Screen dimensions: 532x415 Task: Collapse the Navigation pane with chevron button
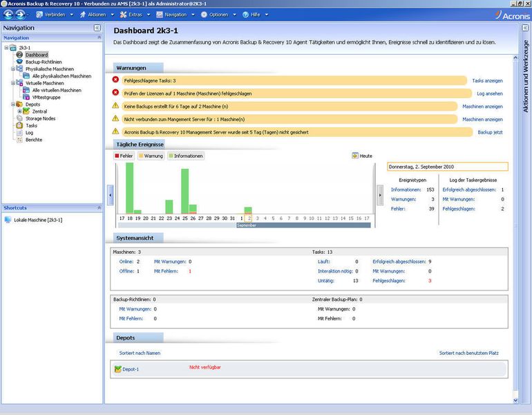[97, 28]
